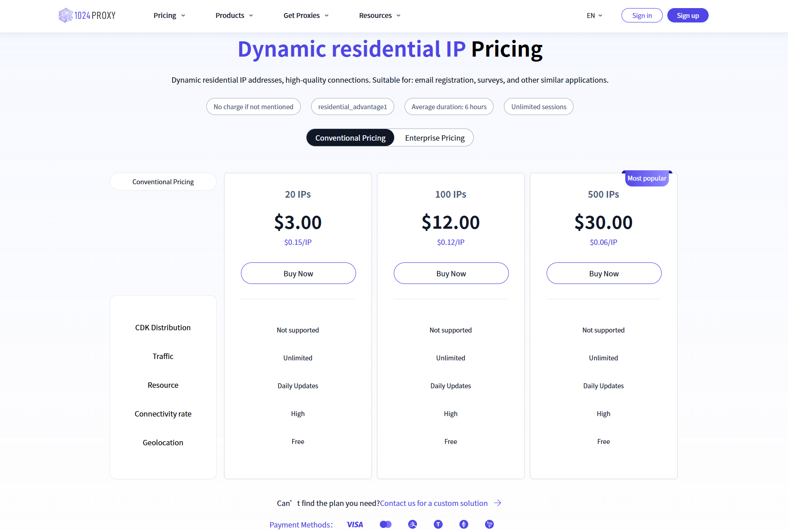Click the Alipay payment icon

point(412,524)
